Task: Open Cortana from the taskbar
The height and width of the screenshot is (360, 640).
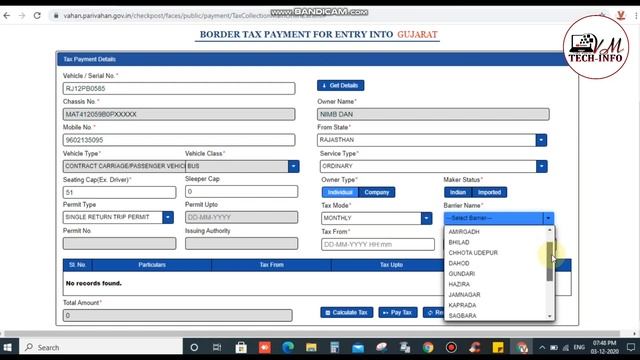Action: pyautogui.click(x=194, y=347)
